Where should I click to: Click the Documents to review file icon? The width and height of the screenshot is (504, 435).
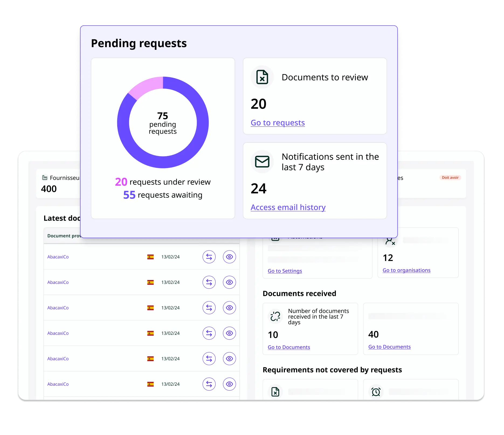(262, 77)
